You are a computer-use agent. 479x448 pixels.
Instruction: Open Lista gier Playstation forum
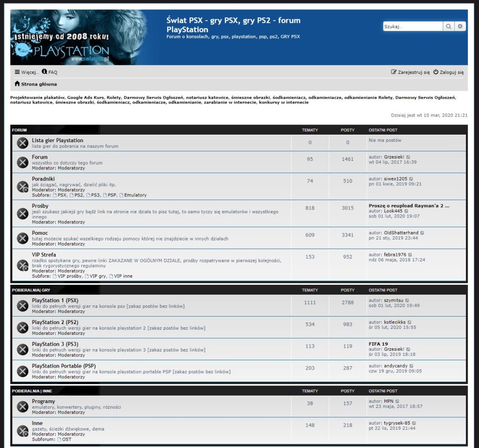(58, 140)
